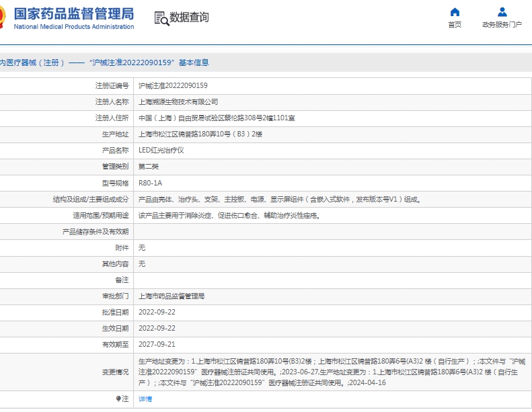The width and height of the screenshot is (532, 412).
Task: Select the 批准日期 value 2022-09-22
Action: click(157, 312)
